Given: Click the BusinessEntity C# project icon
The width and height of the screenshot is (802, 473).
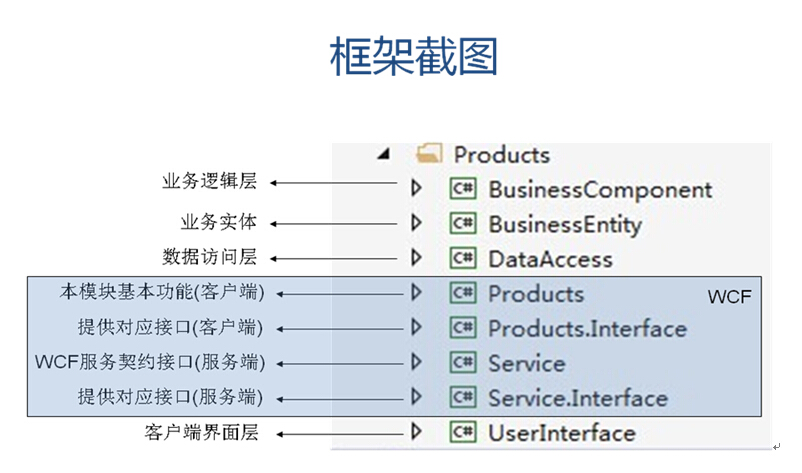Looking at the screenshot, I should pos(463,223).
